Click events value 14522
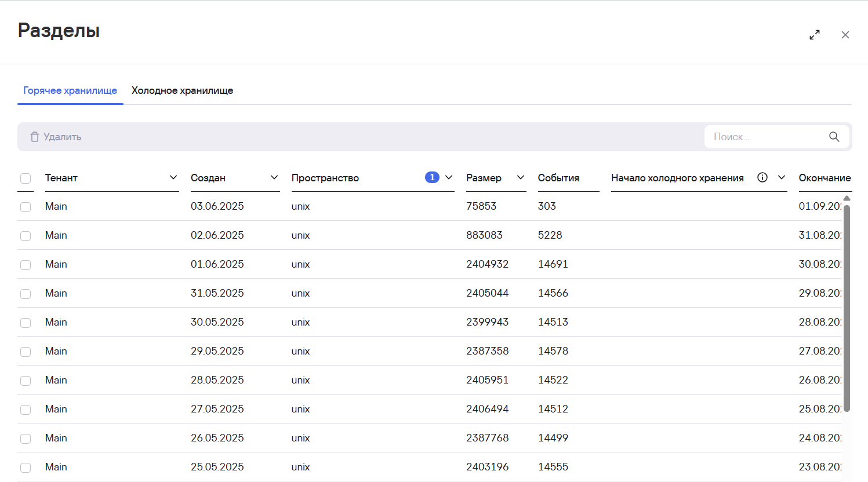 (x=553, y=380)
